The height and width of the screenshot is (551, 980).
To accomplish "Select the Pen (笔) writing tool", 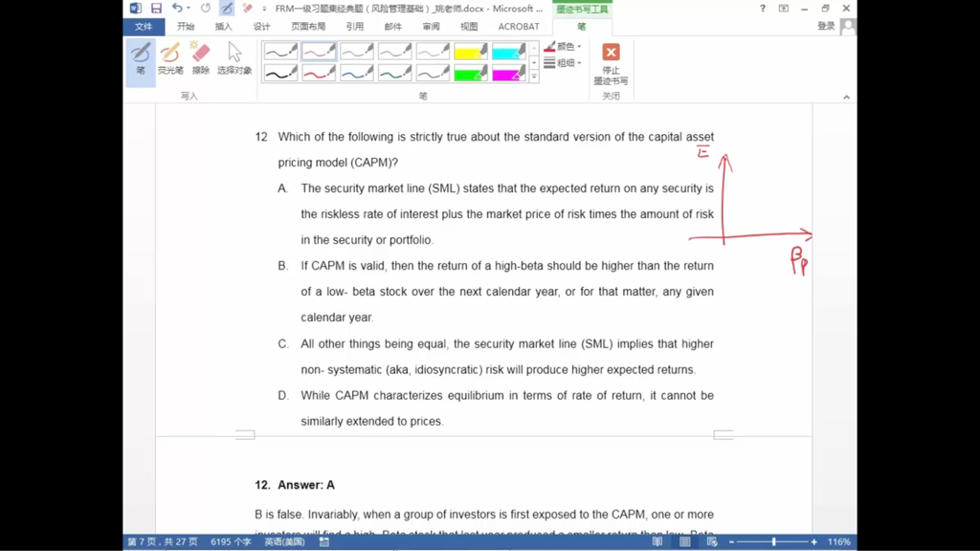I will click(141, 60).
